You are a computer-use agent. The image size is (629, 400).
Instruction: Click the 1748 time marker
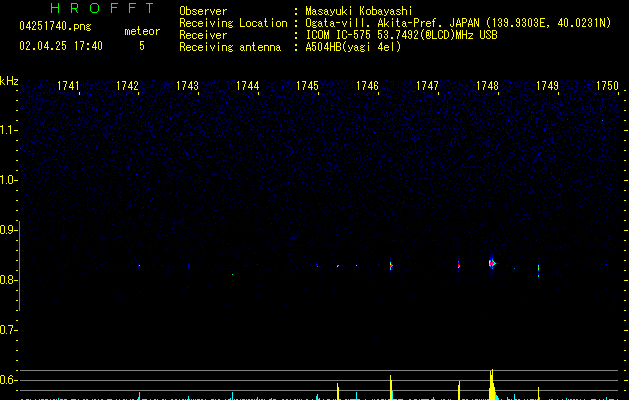(487, 86)
